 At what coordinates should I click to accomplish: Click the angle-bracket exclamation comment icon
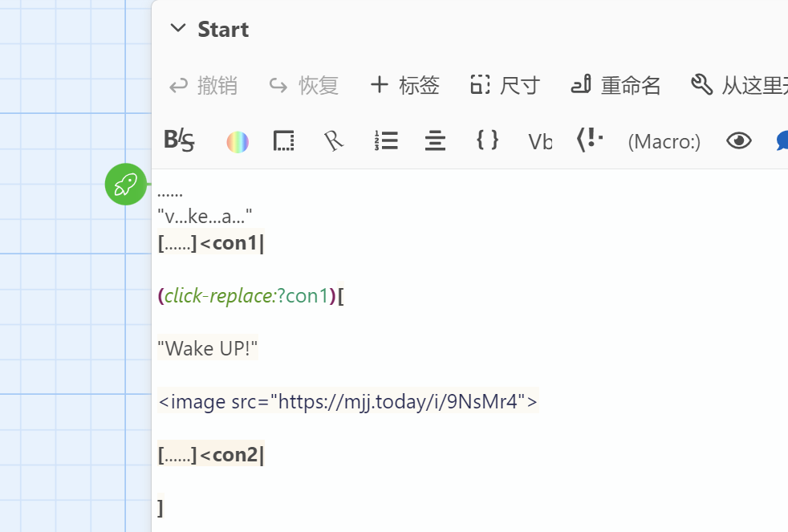(590, 140)
